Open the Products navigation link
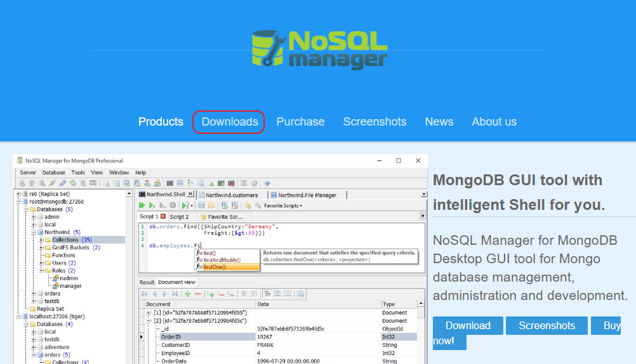Image resolution: width=636 pixels, height=364 pixels. [161, 122]
